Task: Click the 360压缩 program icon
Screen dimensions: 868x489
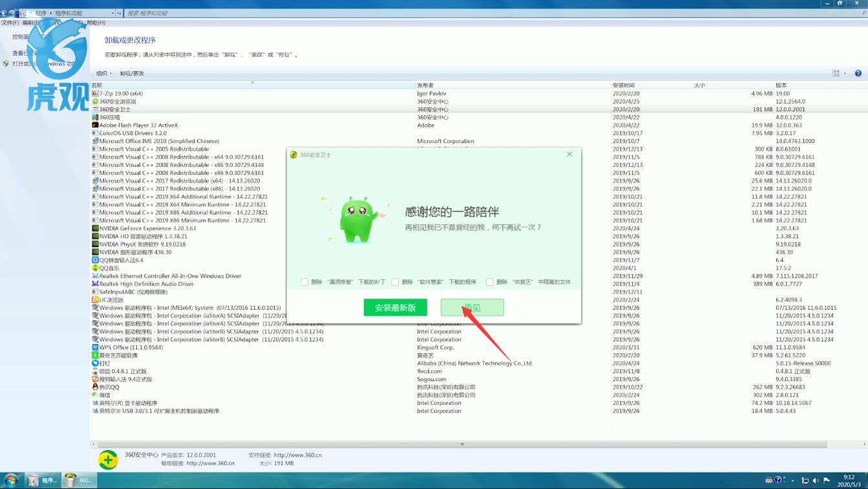Action: [x=95, y=117]
